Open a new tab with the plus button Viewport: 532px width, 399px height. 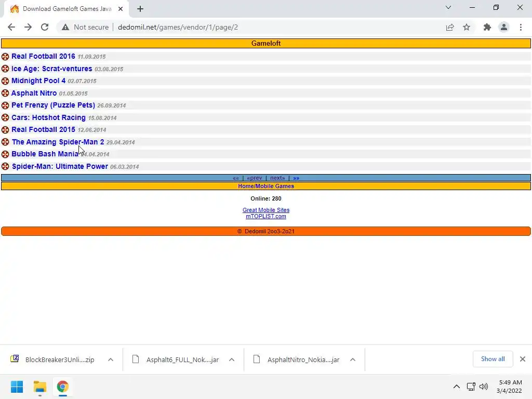(x=140, y=9)
